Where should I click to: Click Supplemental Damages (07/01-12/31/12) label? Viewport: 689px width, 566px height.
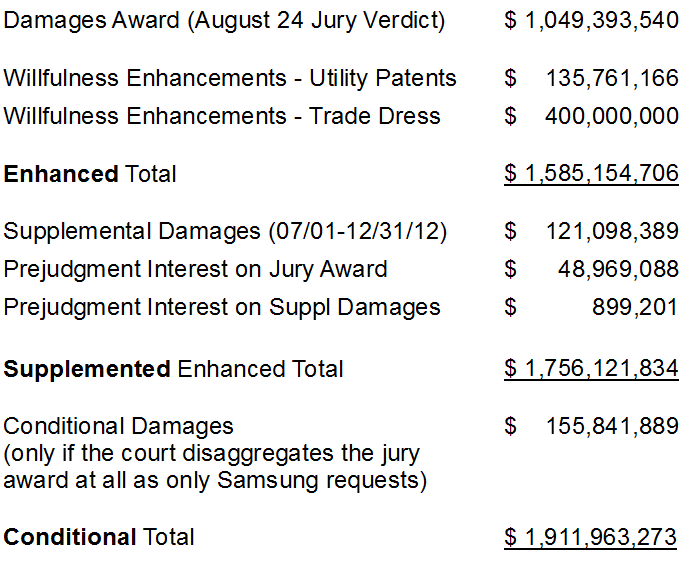(225, 231)
